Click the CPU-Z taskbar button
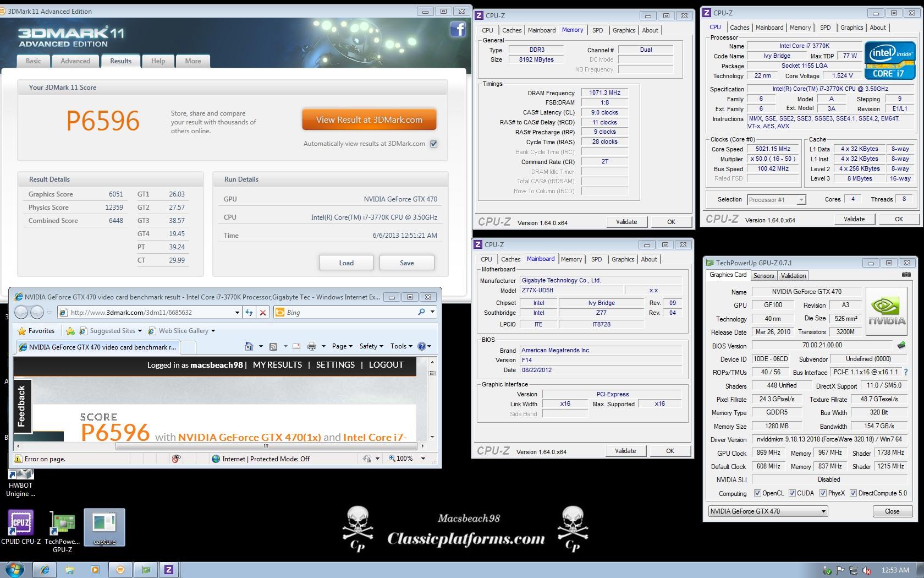 pos(169,570)
